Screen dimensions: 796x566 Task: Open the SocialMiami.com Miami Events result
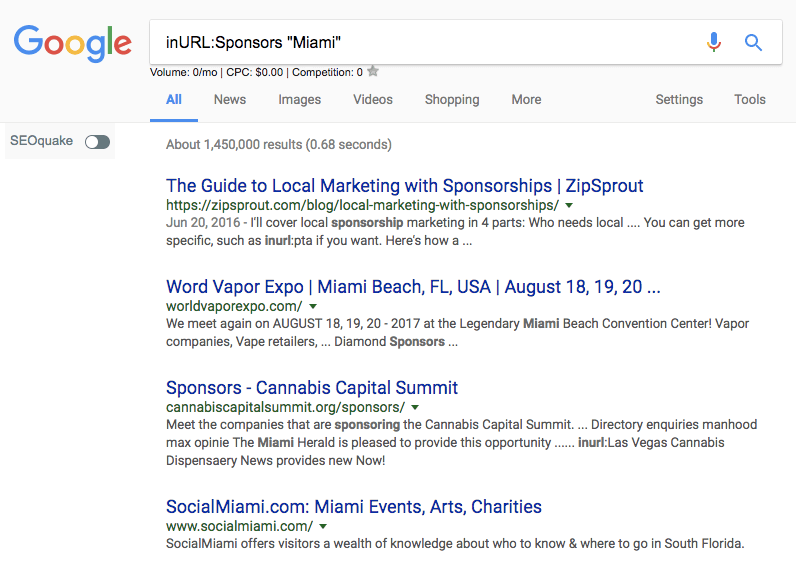click(354, 507)
